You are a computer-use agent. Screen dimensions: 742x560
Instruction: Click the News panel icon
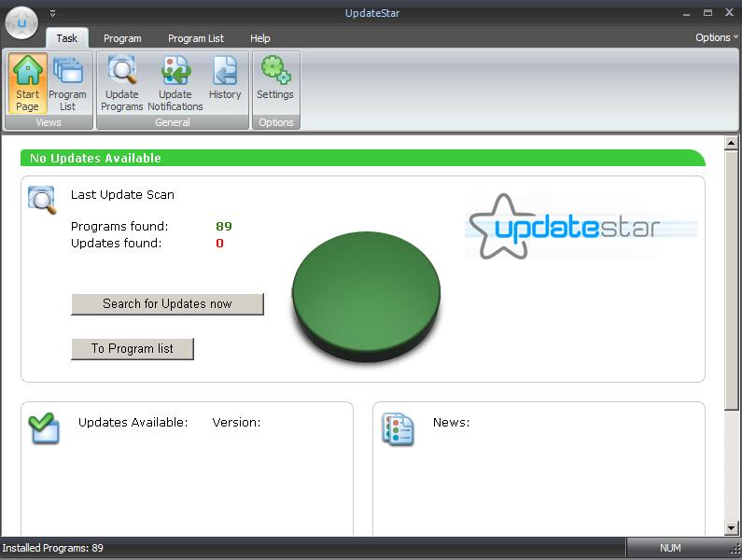pyautogui.click(x=398, y=428)
